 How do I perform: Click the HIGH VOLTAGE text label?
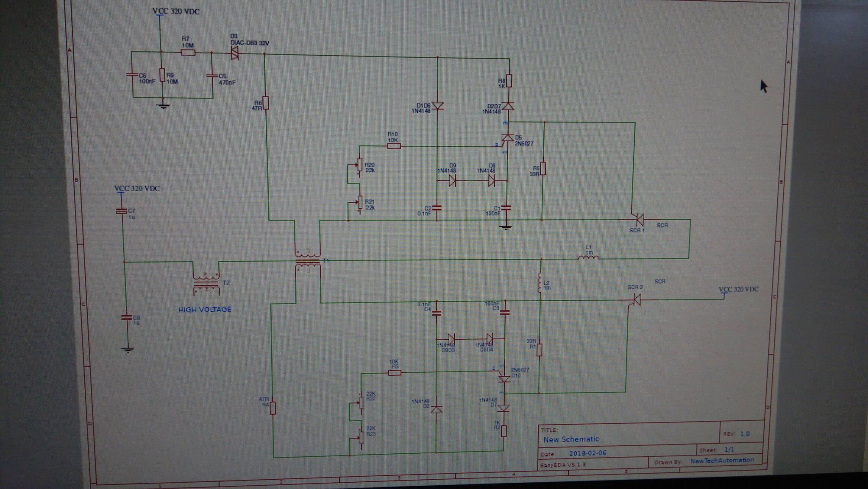pos(205,310)
